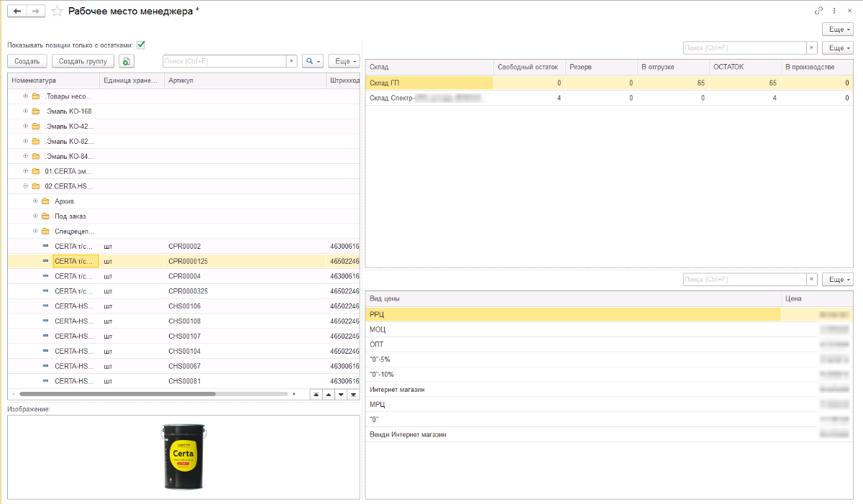Select the РРЦ price type row
This screenshot has width=863, height=504.
coord(609,314)
